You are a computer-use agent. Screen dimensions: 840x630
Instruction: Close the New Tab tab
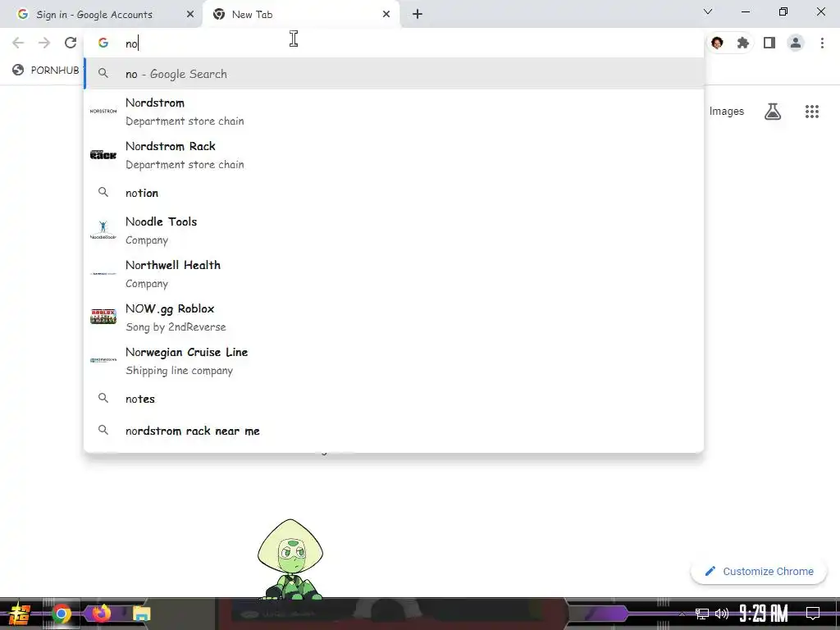click(386, 15)
